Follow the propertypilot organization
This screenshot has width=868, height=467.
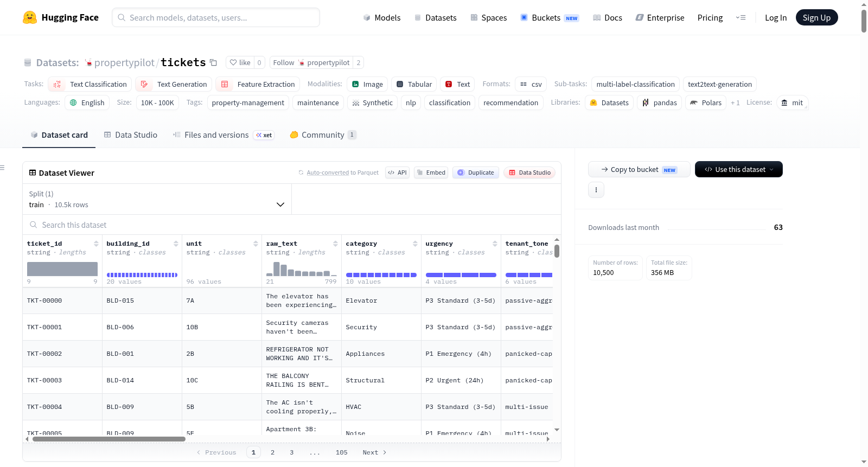pyautogui.click(x=311, y=62)
